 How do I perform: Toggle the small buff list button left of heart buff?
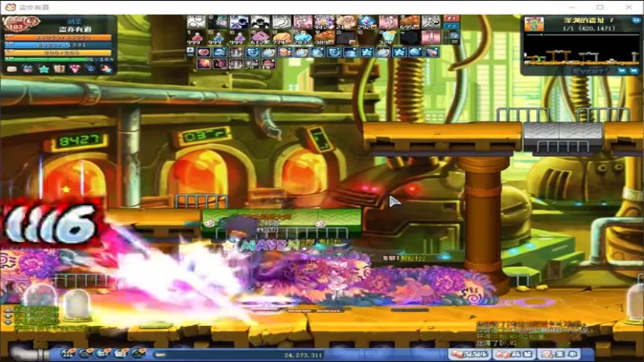coord(190,51)
